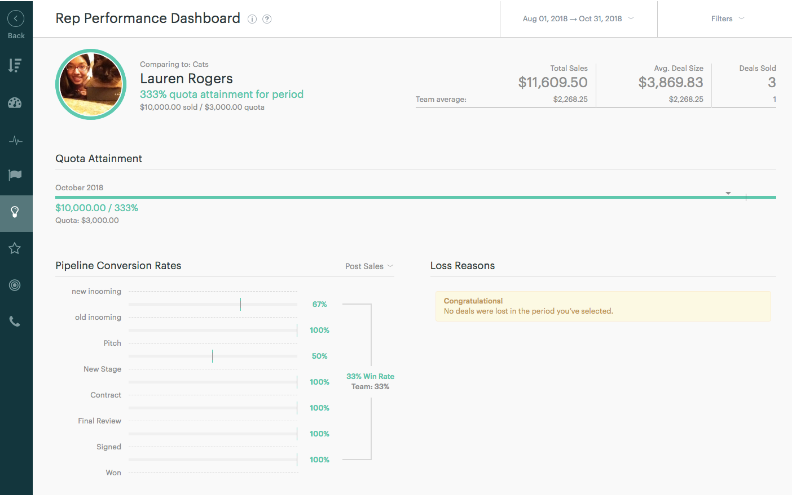Click the info icon beside dashboard title
The image size is (792, 498).
tap(252, 19)
